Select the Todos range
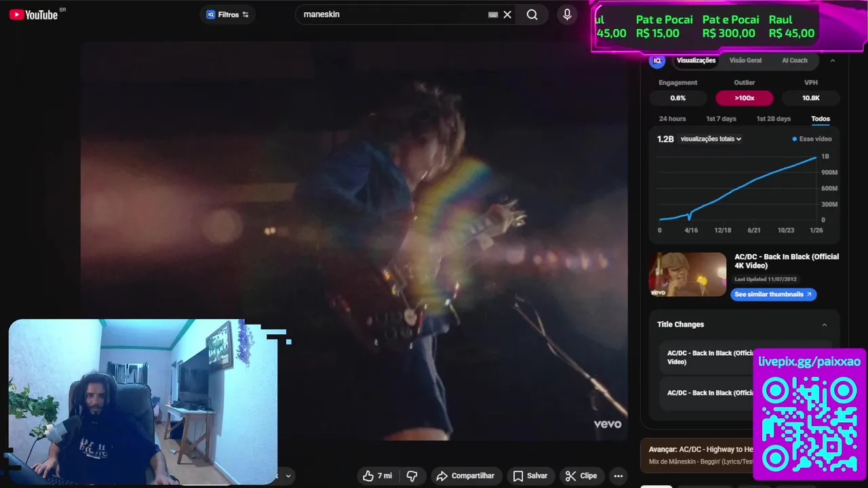Screen dimensions: 868x488 (x=821, y=119)
